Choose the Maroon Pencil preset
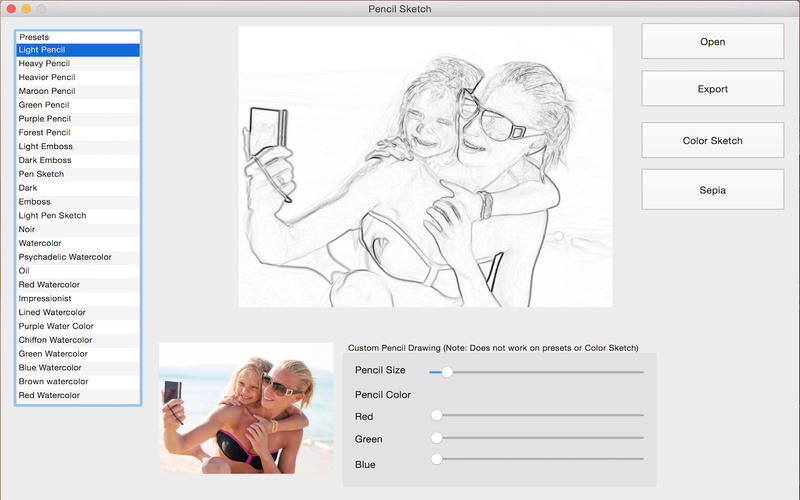800x500 pixels. (x=77, y=91)
